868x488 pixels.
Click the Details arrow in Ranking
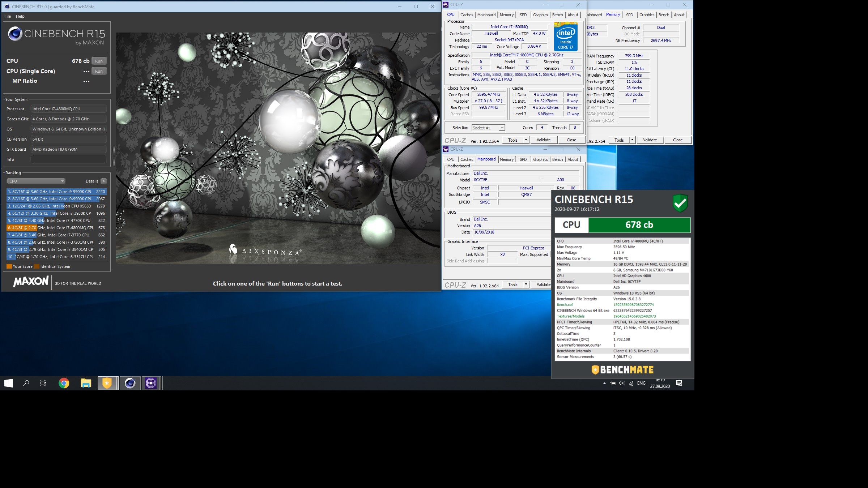point(104,181)
